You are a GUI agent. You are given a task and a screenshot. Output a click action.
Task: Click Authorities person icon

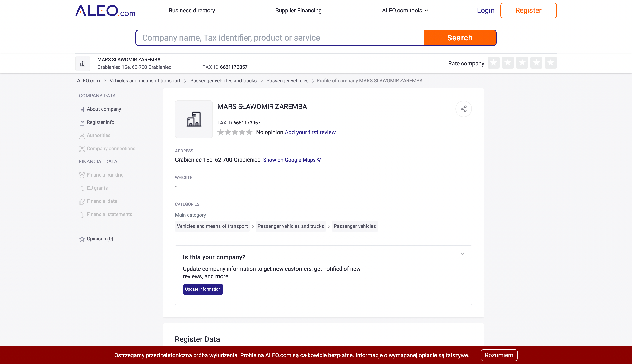[82, 136]
